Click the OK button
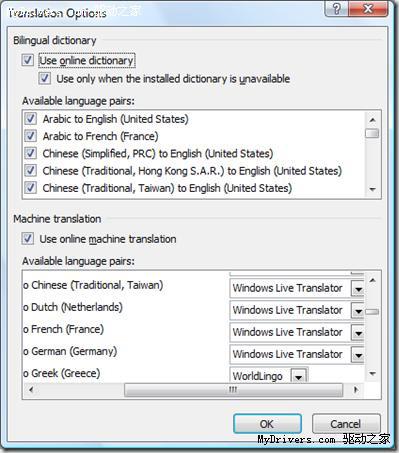The height and width of the screenshot is (453, 399). point(267,424)
